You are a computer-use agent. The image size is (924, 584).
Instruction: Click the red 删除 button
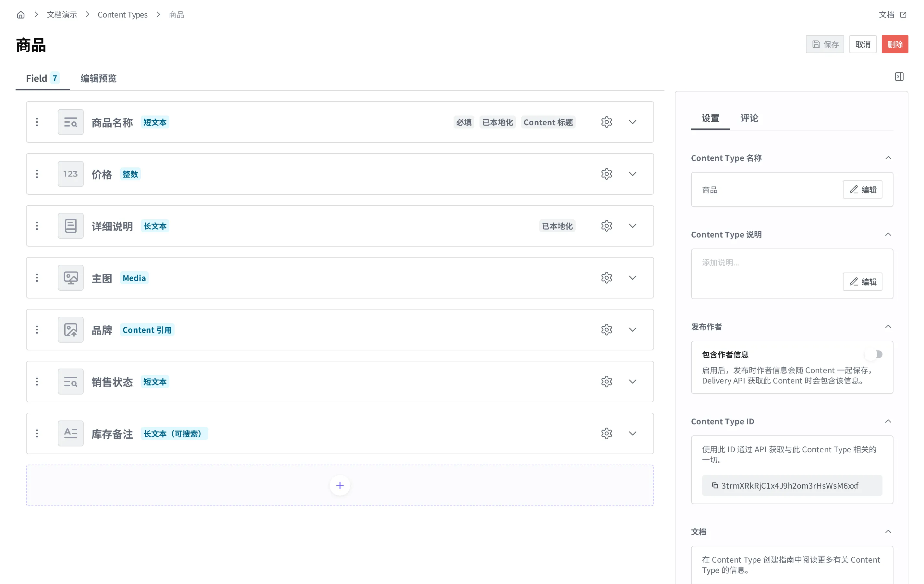pos(895,44)
